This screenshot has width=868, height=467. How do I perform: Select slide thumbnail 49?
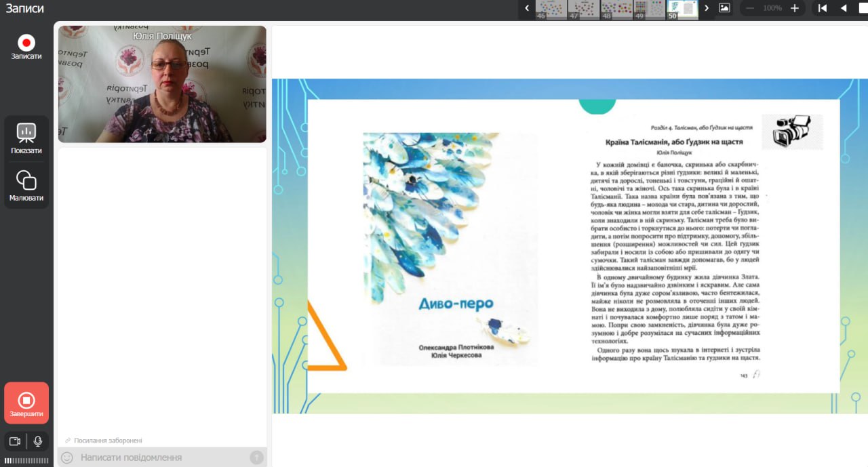(648, 9)
